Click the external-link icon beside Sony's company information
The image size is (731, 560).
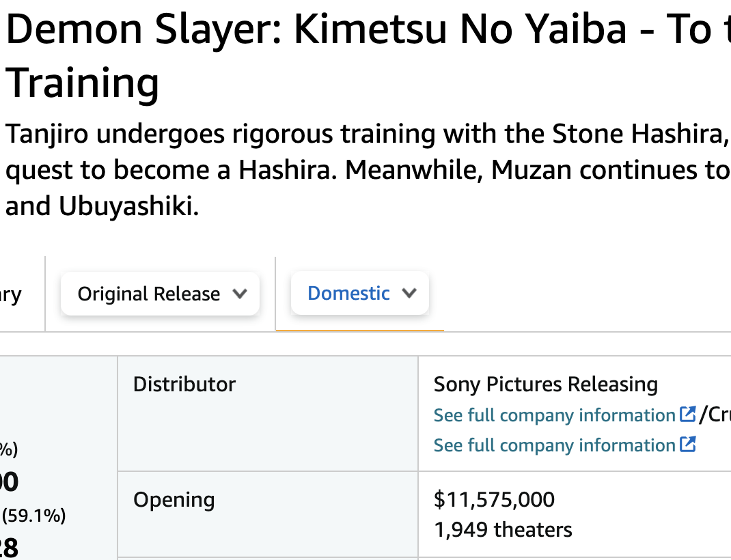[688, 415]
